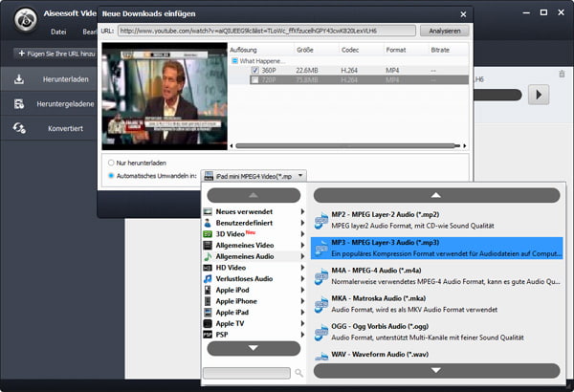Click the category list scroll down button

(x=254, y=348)
